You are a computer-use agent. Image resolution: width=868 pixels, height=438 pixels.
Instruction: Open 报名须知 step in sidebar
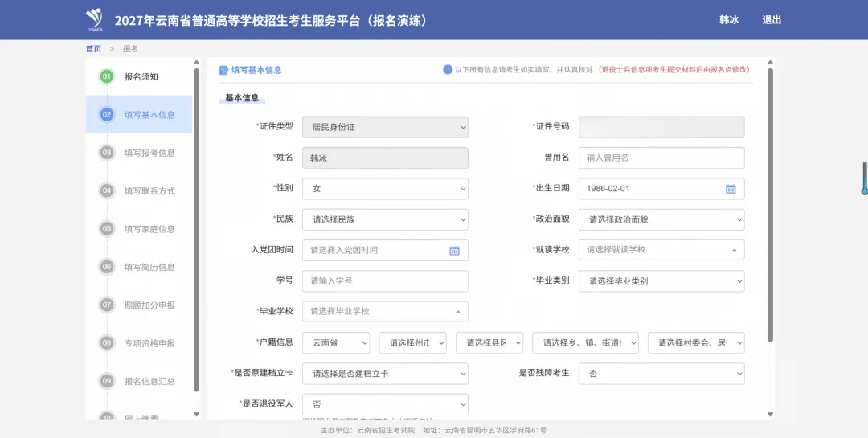pyautogui.click(x=139, y=76)
